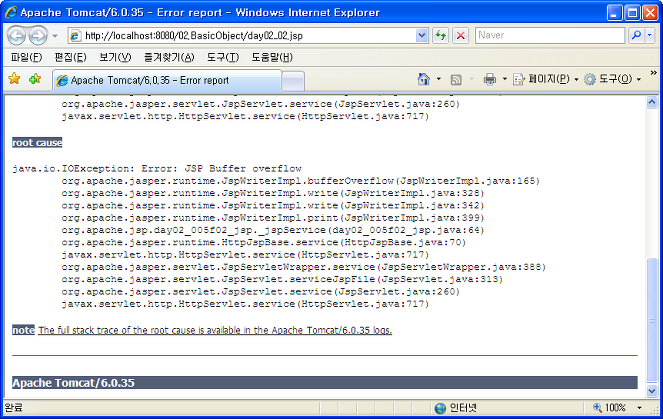Open the 파일(F) menu
This screenshot has height=419, width=663.
click(26, 57)
